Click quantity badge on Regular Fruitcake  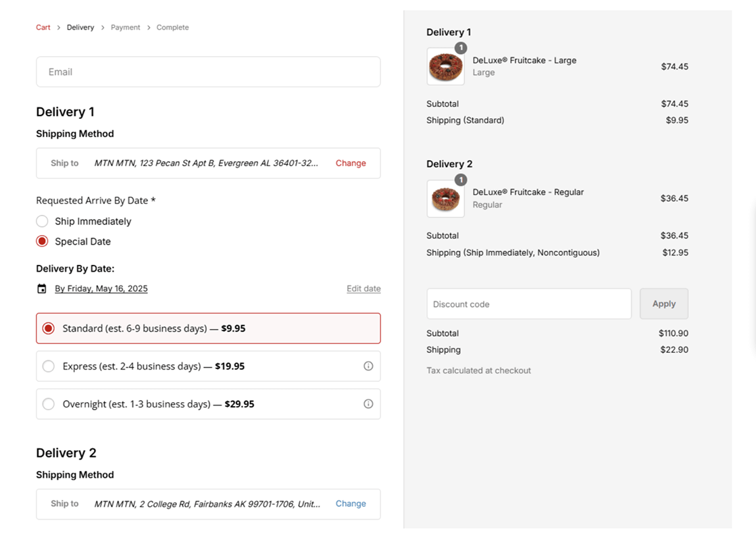click(x=461, y=180)
